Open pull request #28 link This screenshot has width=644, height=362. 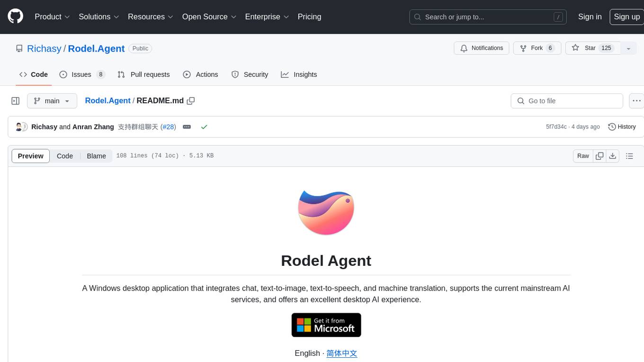[x=168, y=127]
